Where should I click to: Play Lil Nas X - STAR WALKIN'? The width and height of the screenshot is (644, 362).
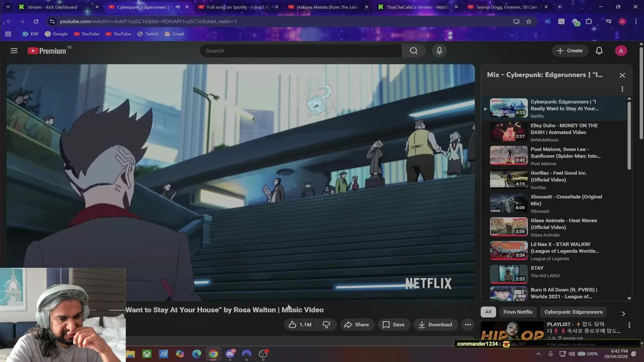click(x=553, y=251)
